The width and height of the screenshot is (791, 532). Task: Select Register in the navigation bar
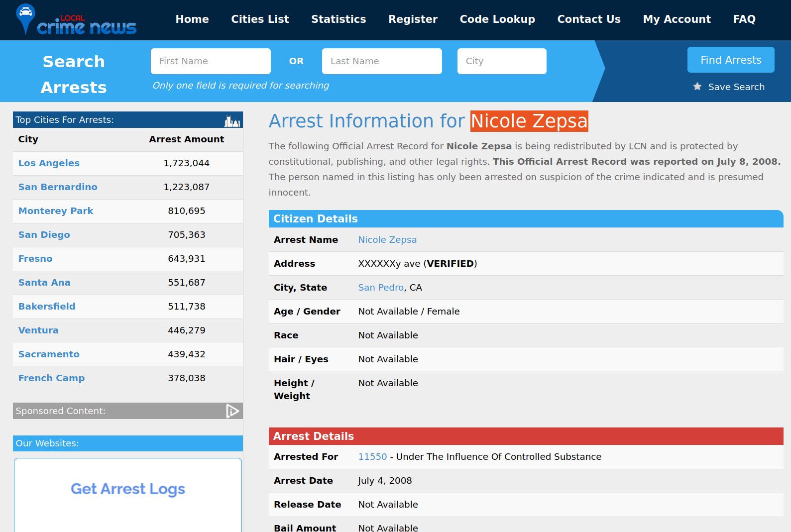tap(413, 19)
